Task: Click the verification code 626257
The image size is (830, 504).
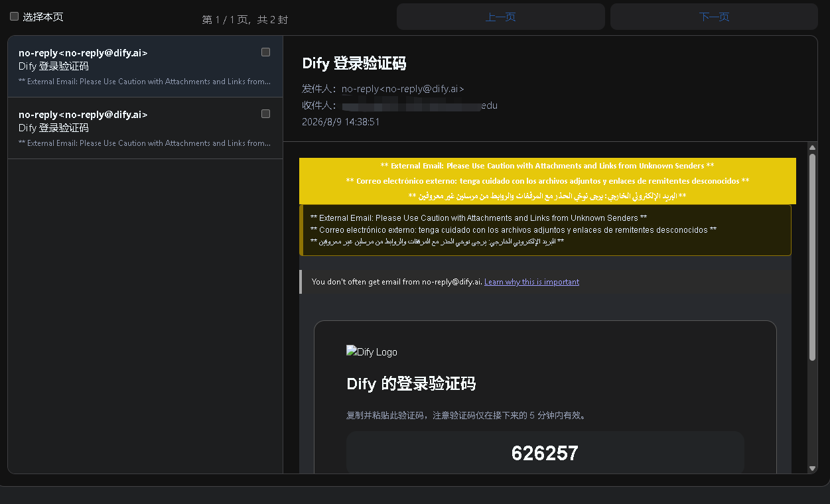Action: pyautogui.click(x=545, y=454)
